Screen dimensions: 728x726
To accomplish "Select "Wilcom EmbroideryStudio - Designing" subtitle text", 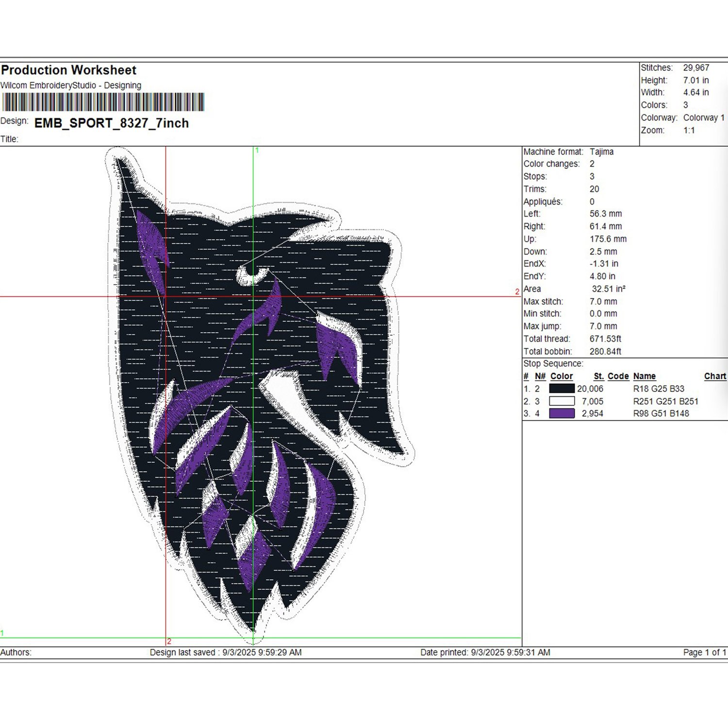I will click(x=71, y=85).
